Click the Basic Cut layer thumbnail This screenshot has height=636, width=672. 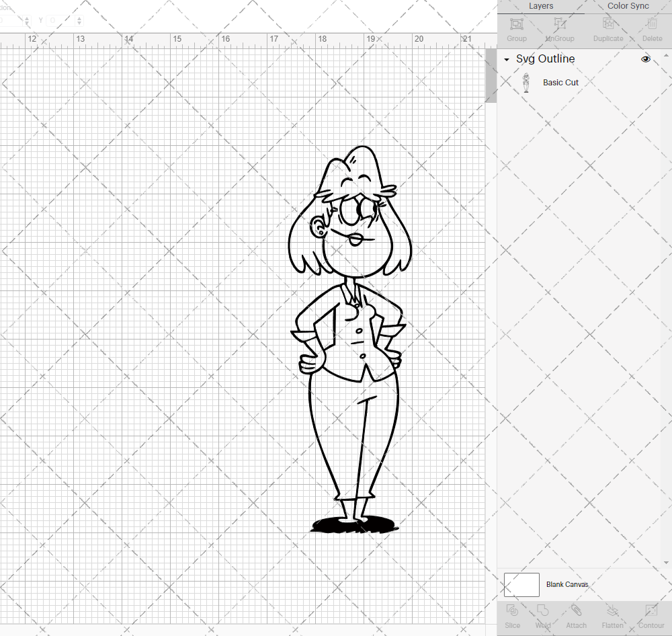(526, 82)
